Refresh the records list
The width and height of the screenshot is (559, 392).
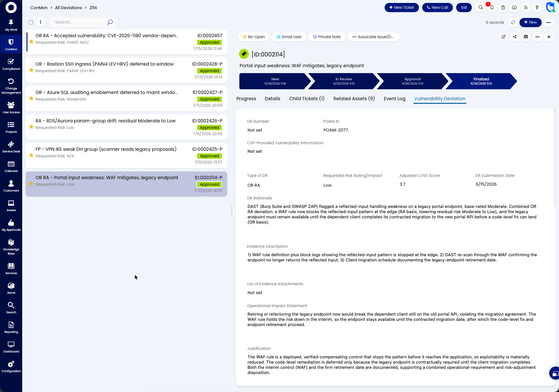click(x=513, y=23)
